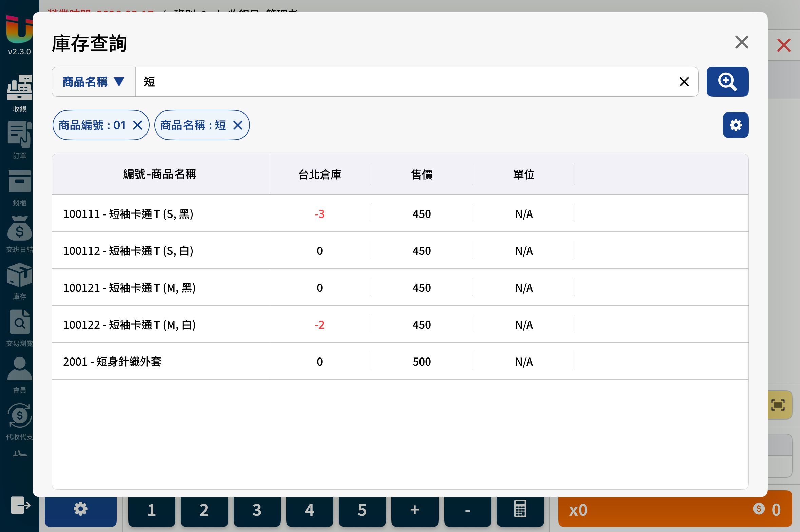
Task: Select row 2001 短身針織外套
Action: 399,361
